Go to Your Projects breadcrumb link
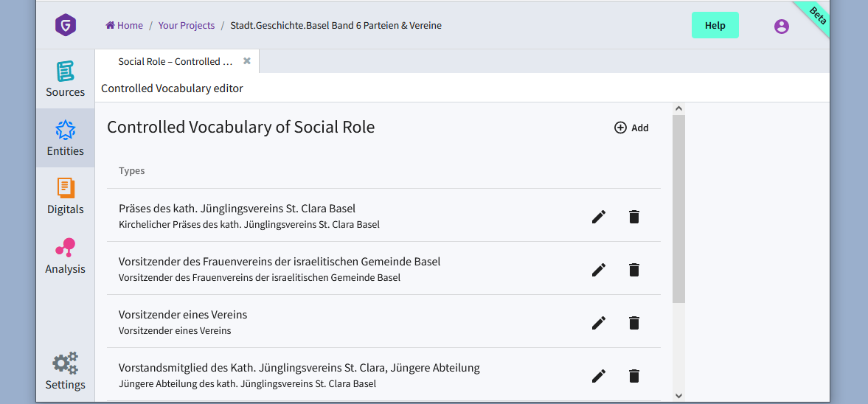This screenshot has width=868, height=404. coord(187,26)
